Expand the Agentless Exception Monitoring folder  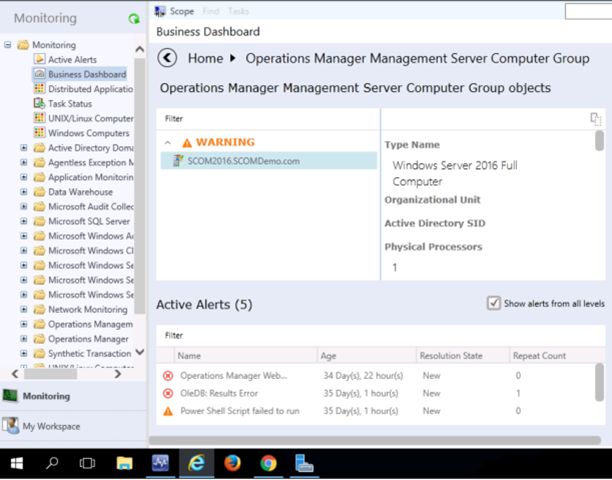[x=24, y=162]
